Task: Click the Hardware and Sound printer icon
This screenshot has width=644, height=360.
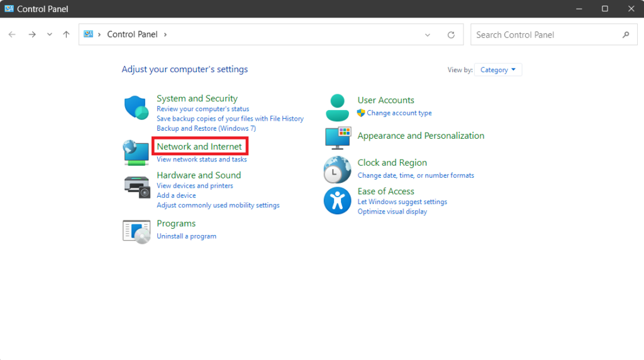Action: click(x=136, y=186)
